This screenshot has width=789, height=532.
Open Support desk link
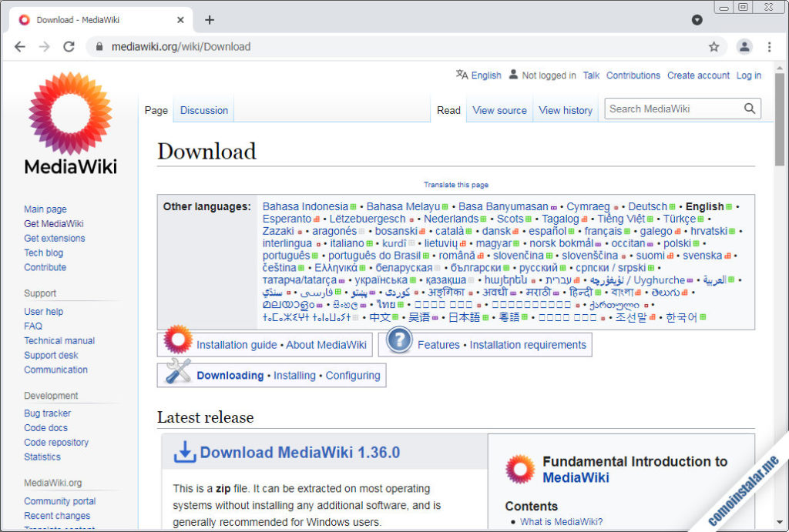52,355
